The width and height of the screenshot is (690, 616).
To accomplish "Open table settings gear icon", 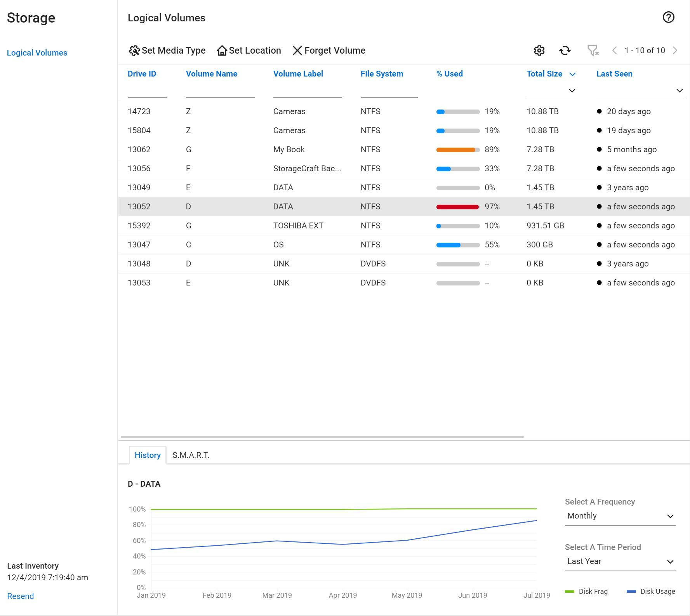I will pyautogui.click(x=539, y=50).
